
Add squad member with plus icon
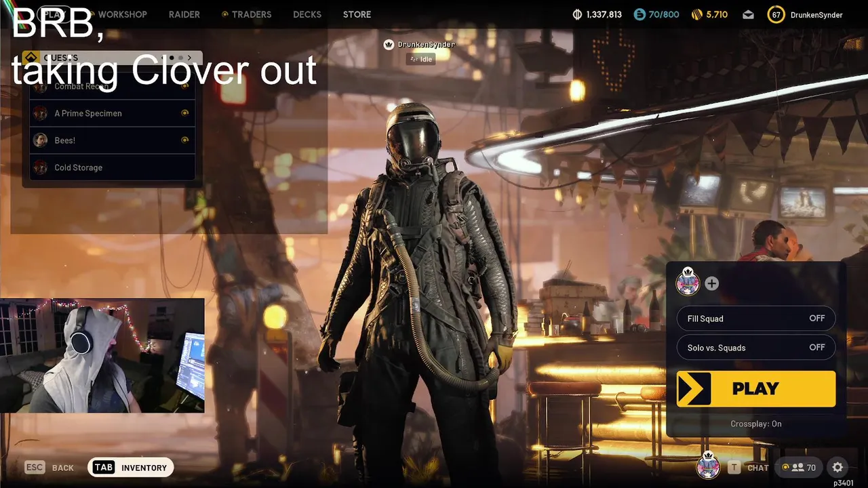click(x=711, y=284)
